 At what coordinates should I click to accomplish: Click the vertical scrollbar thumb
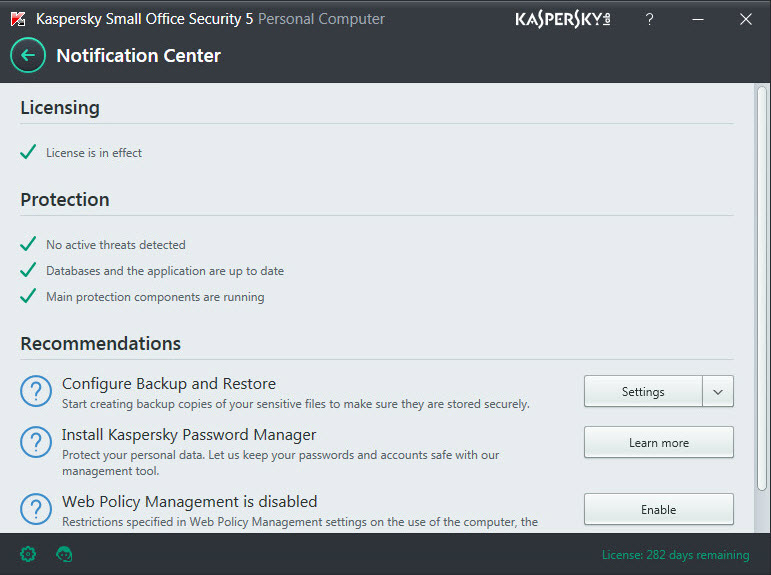click(x=762, y=288)
